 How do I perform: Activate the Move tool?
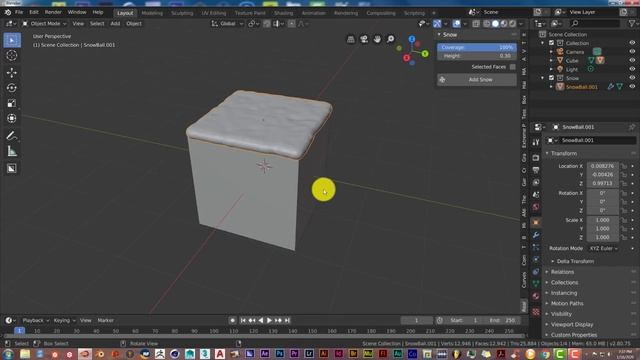12,73
